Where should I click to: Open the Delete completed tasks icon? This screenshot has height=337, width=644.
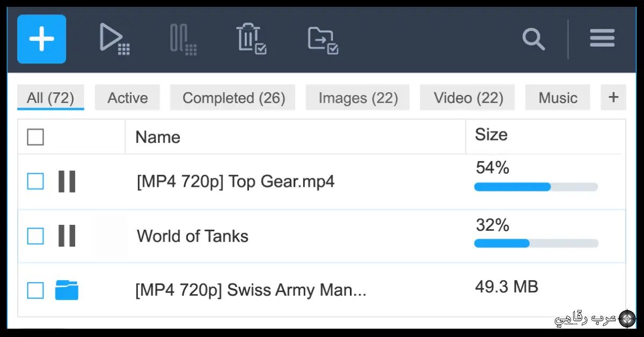(251, 39)
